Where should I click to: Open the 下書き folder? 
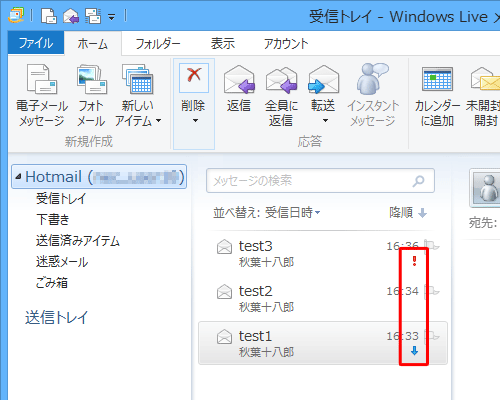tap(53, 219)
